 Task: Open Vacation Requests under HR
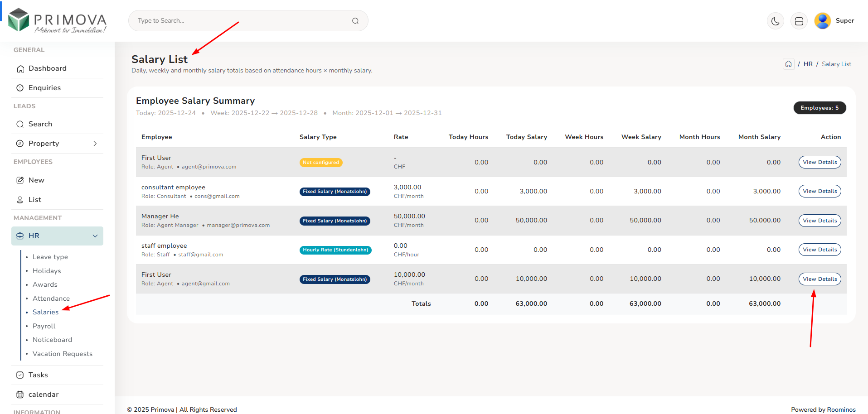tap(63, 354)
